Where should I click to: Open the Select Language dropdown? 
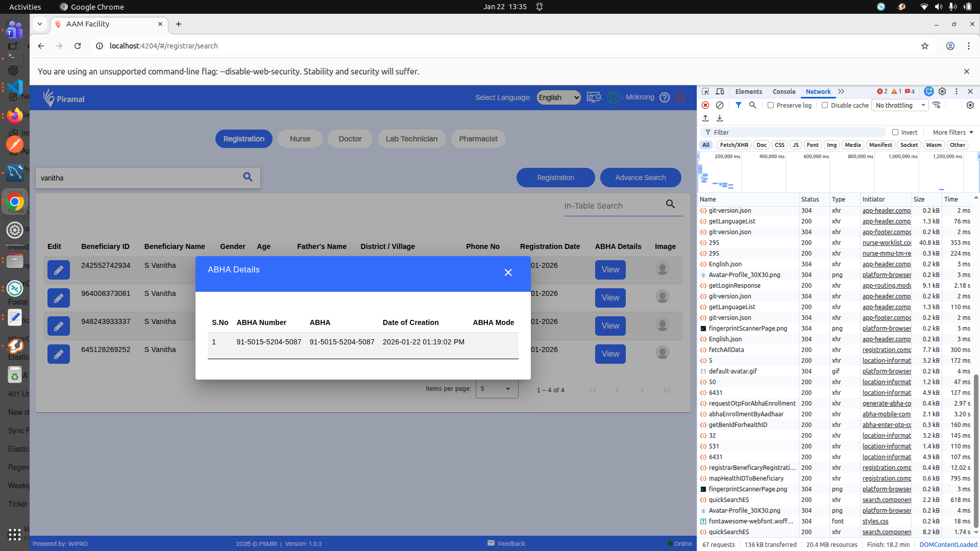point(558,97)
